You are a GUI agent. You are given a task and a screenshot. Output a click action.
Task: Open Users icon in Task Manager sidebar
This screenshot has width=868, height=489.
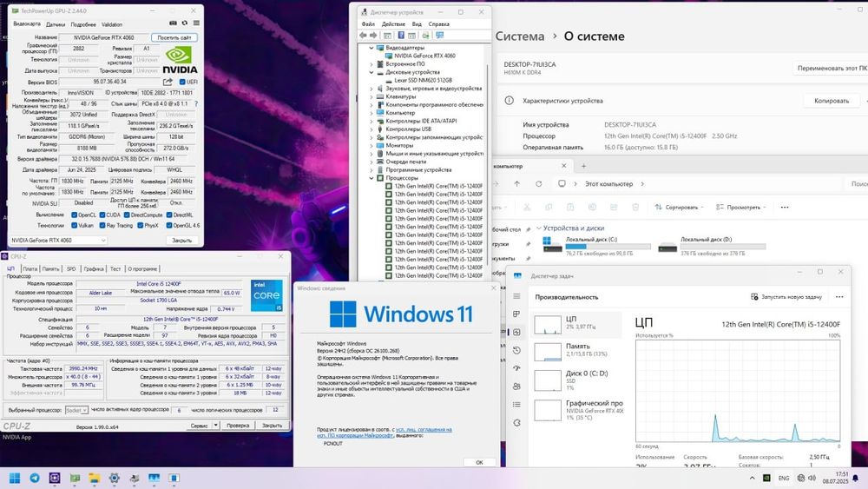[516, 387]
